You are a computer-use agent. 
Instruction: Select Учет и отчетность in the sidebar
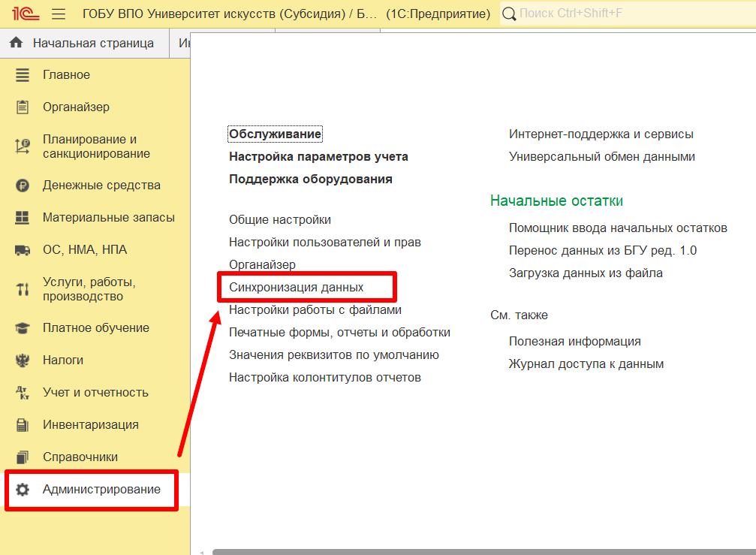(x=95, y=393)
